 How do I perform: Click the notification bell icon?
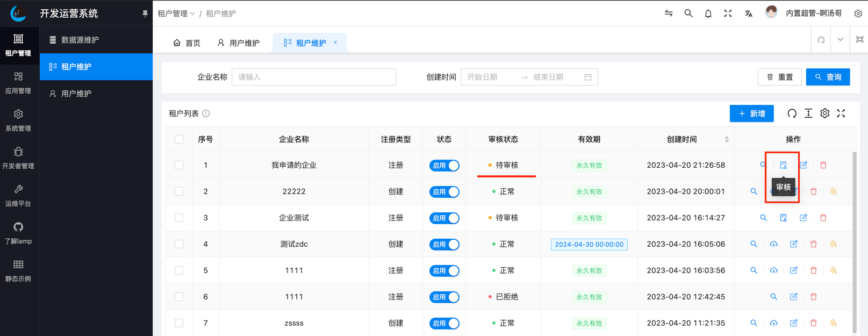708,13
